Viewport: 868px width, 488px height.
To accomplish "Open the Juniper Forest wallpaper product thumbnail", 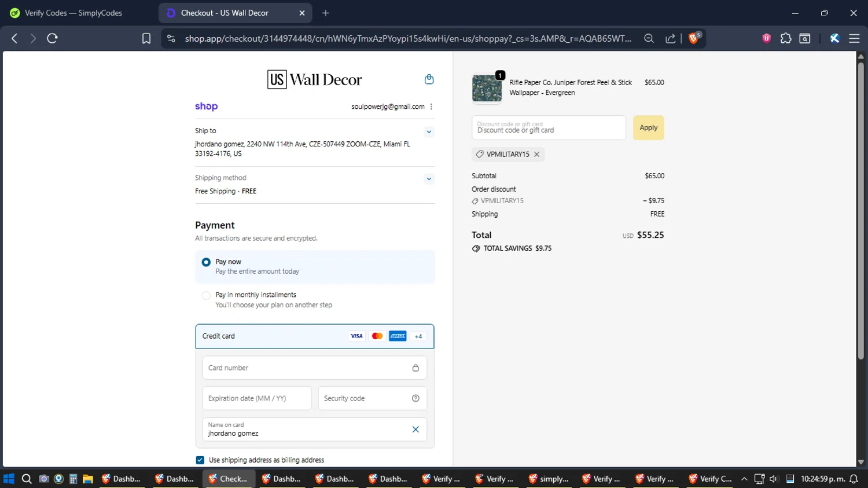I will 487,88.
